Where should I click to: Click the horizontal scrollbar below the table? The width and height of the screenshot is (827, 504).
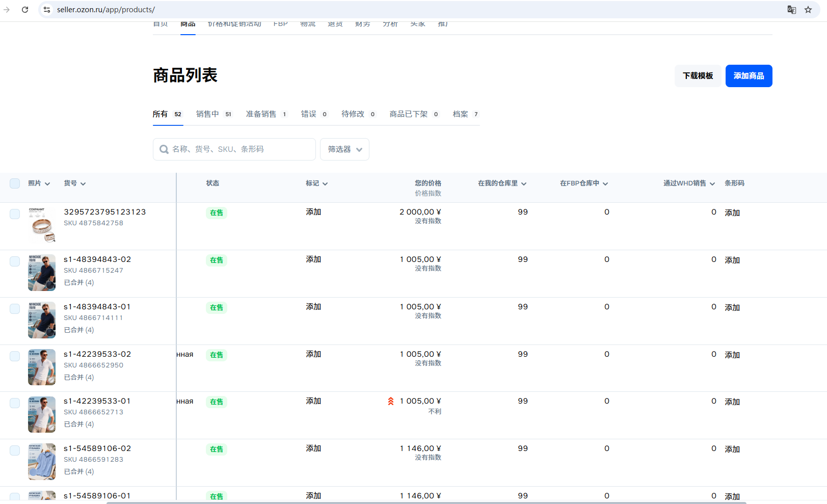[x=426, y=502]
